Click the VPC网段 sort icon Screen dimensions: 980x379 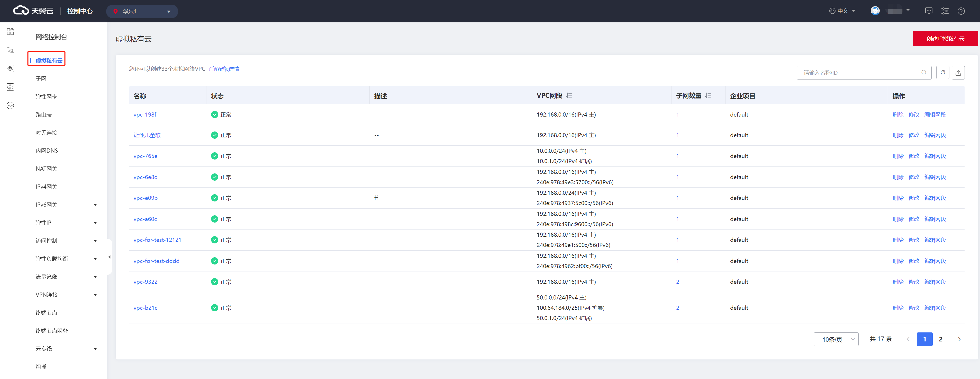569,96
